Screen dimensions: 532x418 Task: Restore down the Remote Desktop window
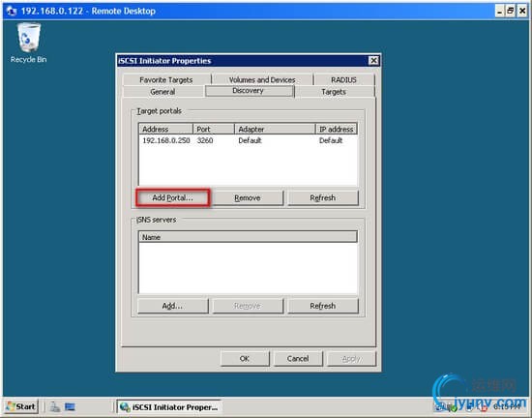pos(511,11)
